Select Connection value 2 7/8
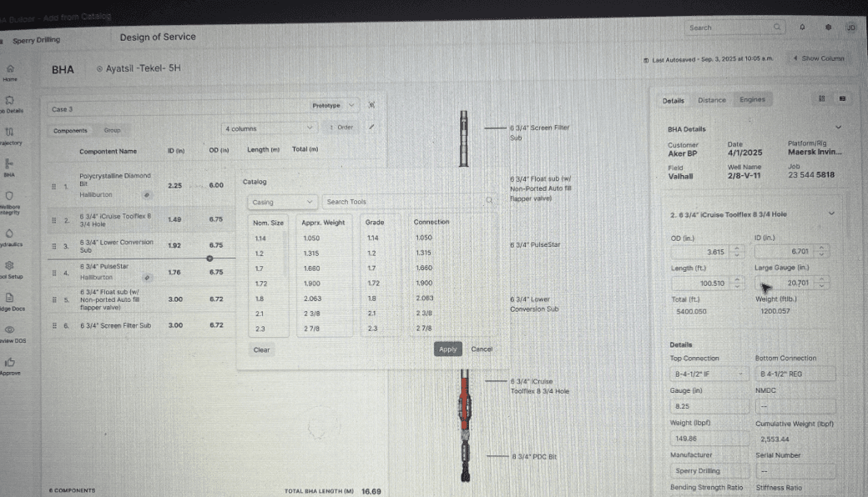This screenshot has height=497, width=868. pos(423,329)
